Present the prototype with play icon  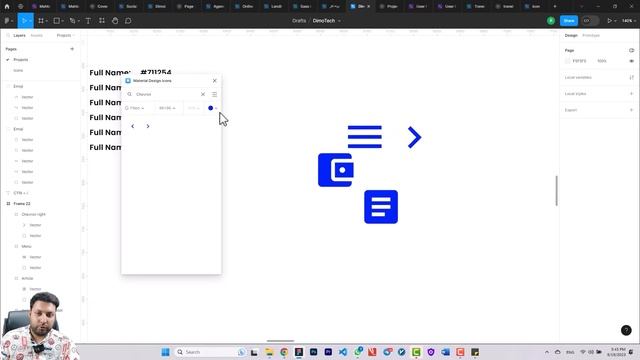(x=609, y=20)
